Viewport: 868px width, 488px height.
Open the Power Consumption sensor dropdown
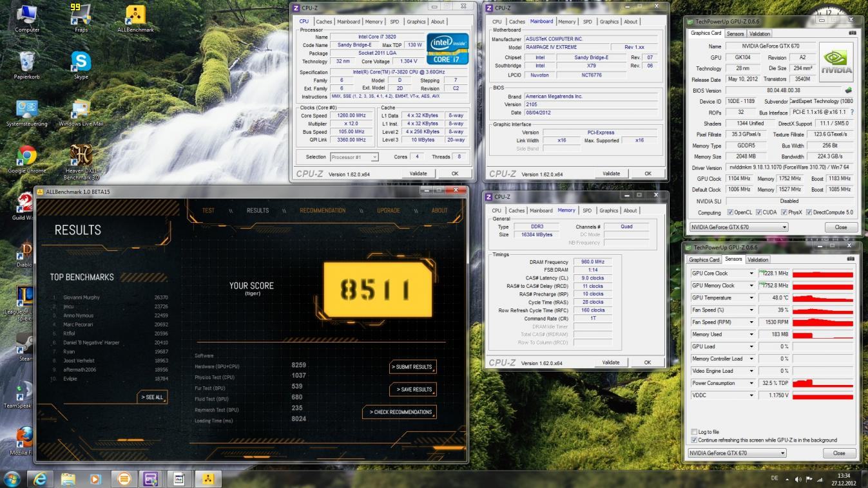coord(751,383)
